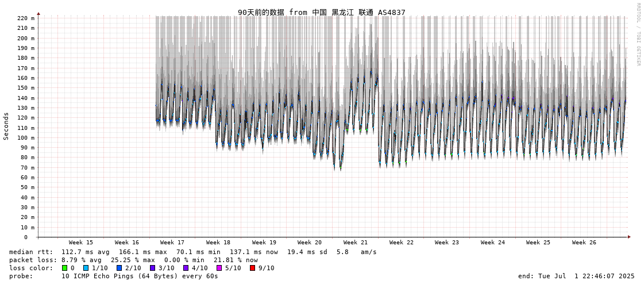This screenshot has height=284, width=644.
Task: Click the 150 m y-axis label
Action: pos(26,88)
